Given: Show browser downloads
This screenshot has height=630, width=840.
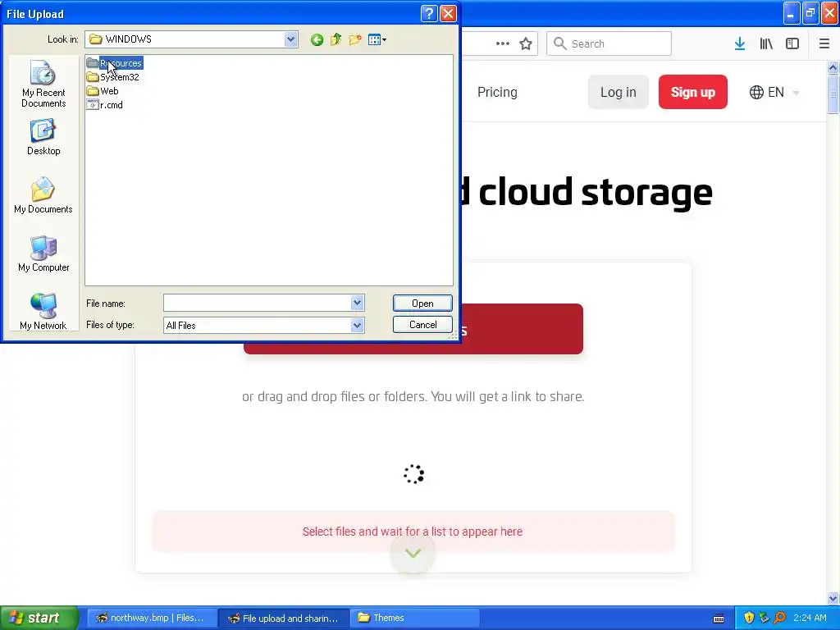Looking at the screenshot, I should coord(740,43).
